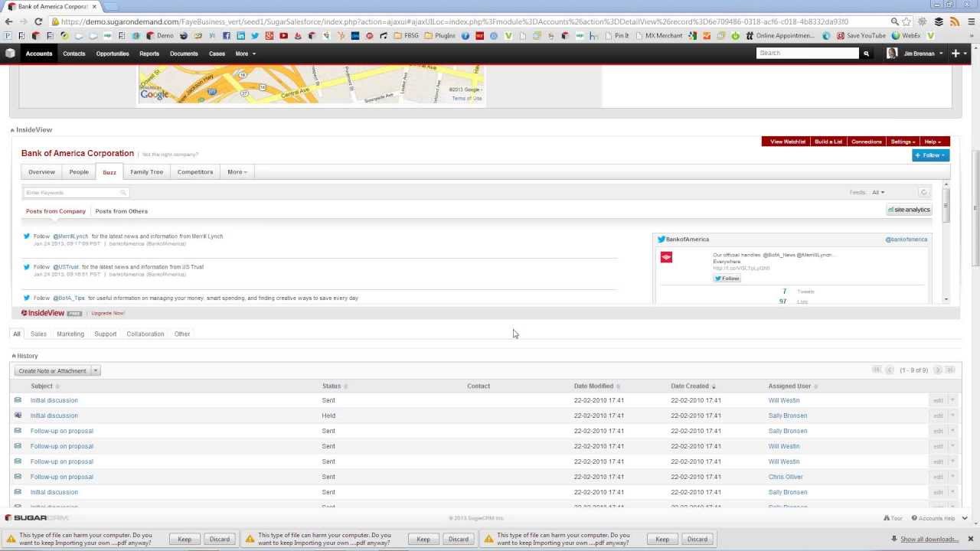Click the Enter Keyword field
The height and width of the screenshot is (551, 980).
pos(76,193)
